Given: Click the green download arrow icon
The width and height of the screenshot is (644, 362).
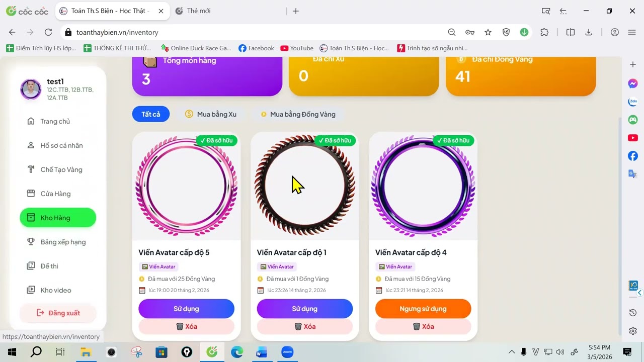Looking at the screenshot, I should point(524,32).
